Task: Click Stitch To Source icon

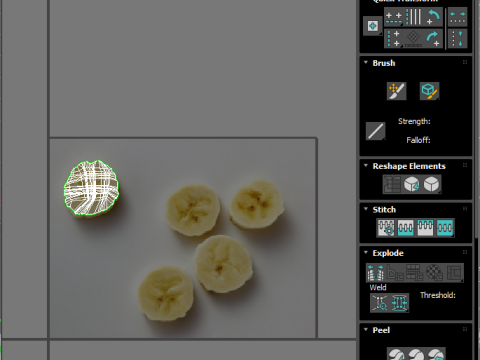Action: [425, 228]
